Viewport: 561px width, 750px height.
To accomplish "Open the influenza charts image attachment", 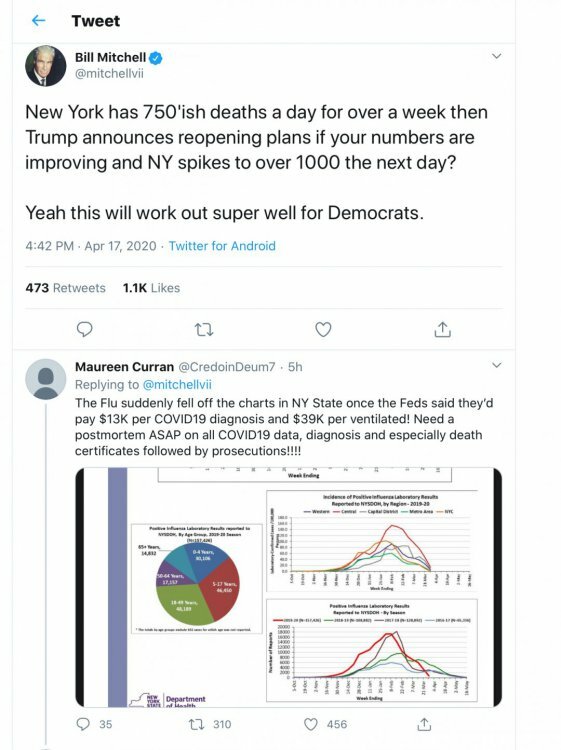I will 288,587.
